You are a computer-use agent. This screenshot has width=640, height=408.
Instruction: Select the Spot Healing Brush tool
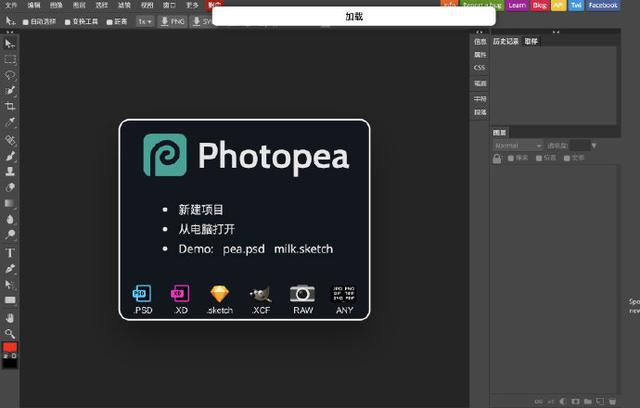point(10,140)
